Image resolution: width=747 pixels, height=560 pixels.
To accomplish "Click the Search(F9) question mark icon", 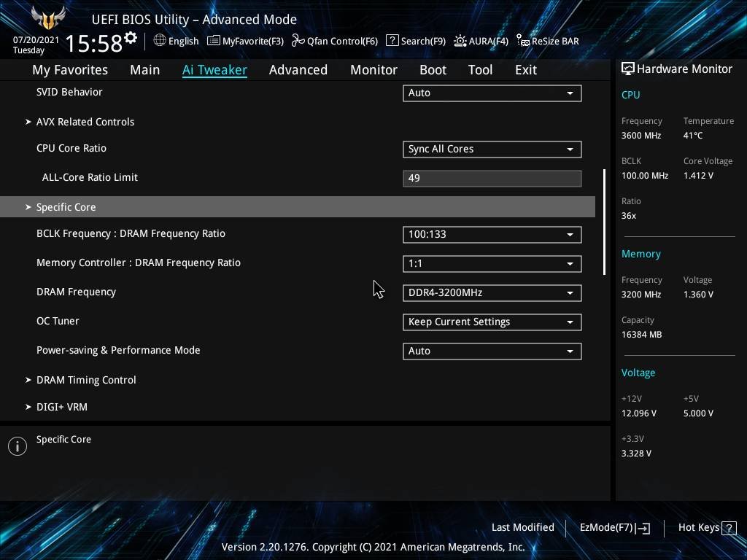I will tap(392, 41).
